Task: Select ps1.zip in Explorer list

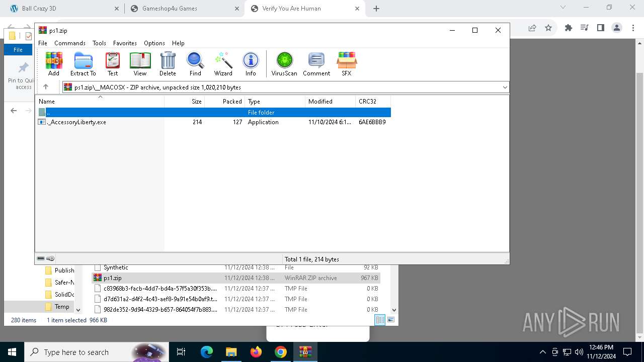Action: (x=236, y=278)
